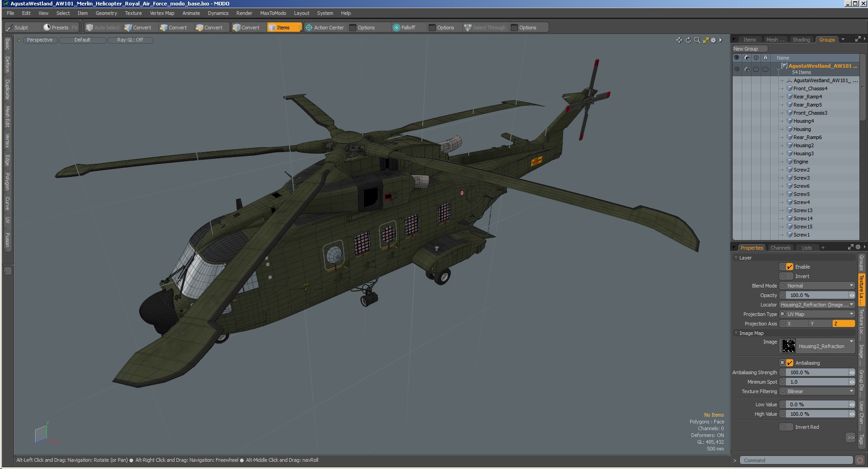
Task: Click the viewport zoom magnifier icon
Action: [x=697, y=40]
